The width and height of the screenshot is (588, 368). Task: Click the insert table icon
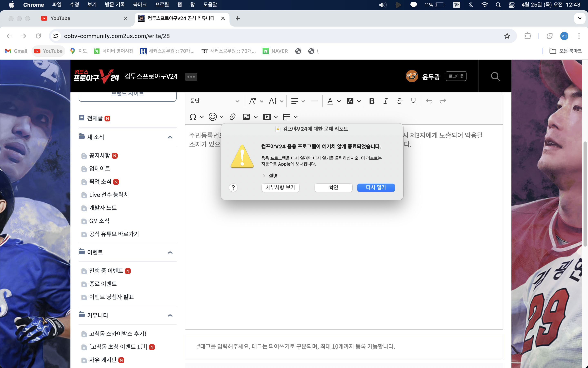tap(287, 117)
